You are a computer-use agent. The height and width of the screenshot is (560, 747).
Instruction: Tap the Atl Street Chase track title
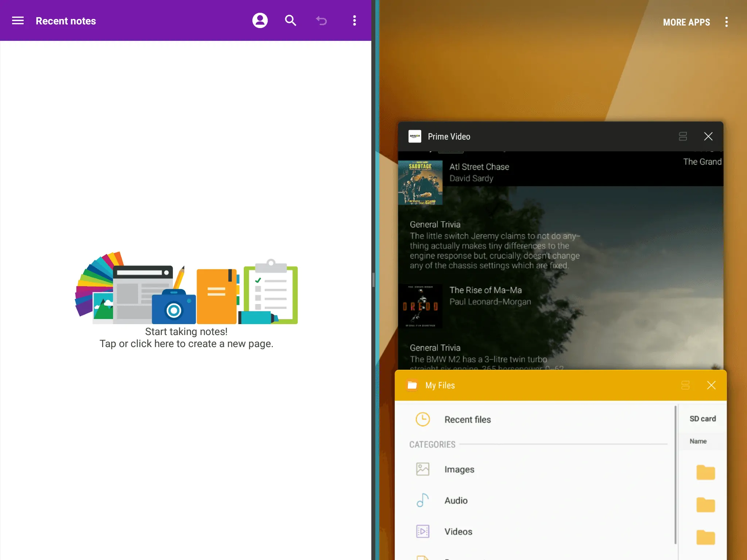click(479, 167)
